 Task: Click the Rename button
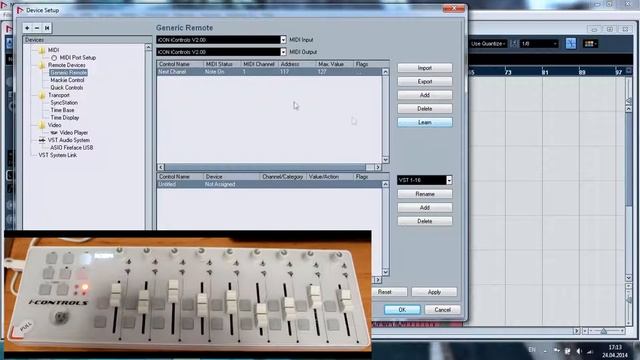pos(424,194)
